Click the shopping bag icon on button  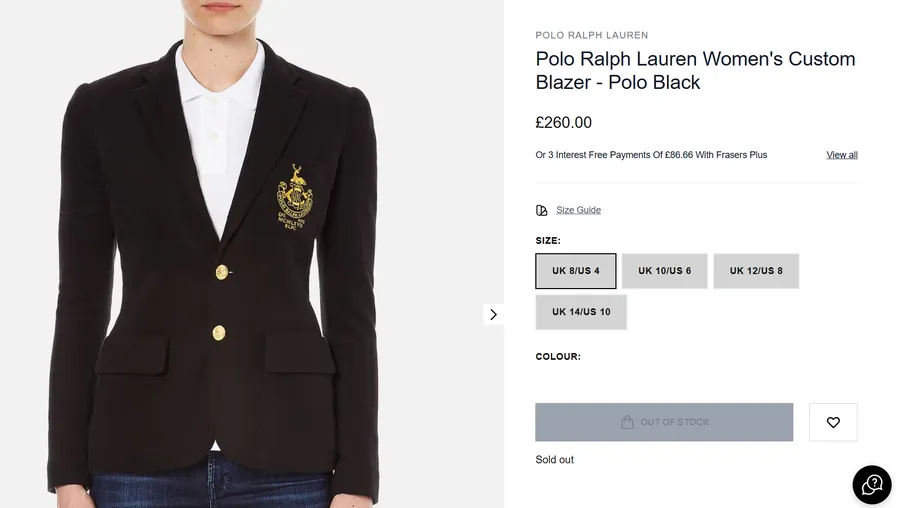coord(627,422)
